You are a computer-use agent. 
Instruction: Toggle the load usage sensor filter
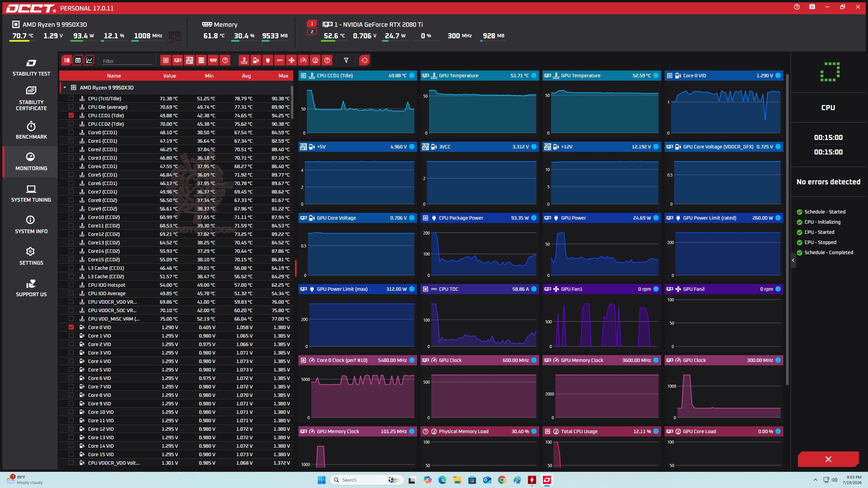pos(315,60)
